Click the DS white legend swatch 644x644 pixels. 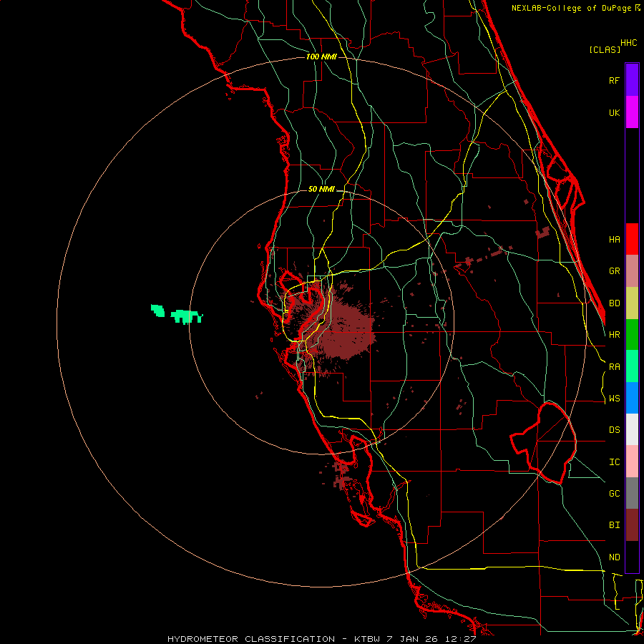click(632, 429)
